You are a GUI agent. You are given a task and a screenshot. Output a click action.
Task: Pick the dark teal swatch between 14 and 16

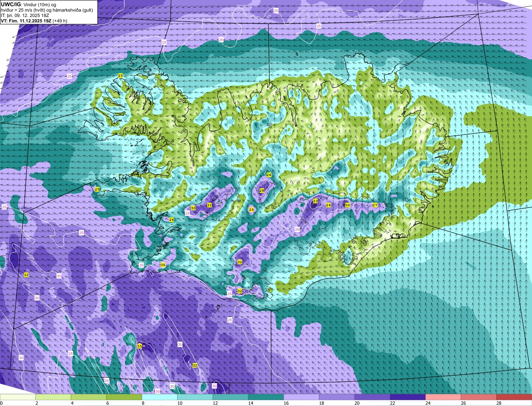pyautogui.click(x=266, y=397)
